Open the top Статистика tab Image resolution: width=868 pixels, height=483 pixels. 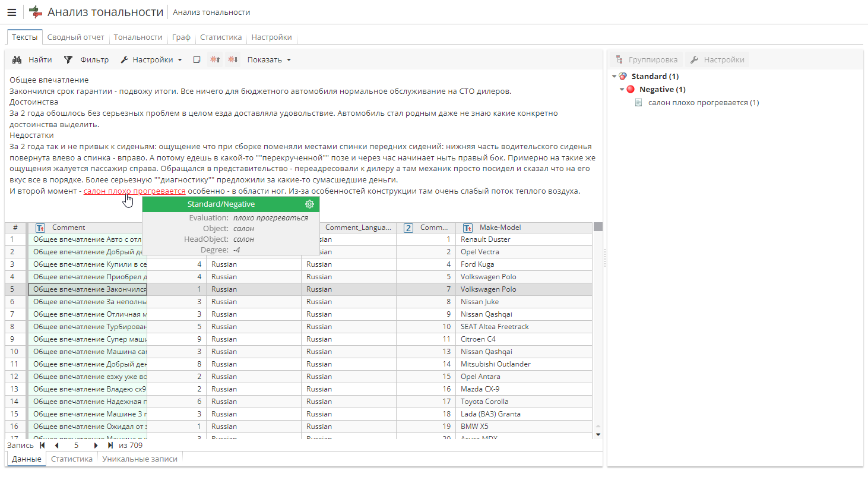pos(221,37)
